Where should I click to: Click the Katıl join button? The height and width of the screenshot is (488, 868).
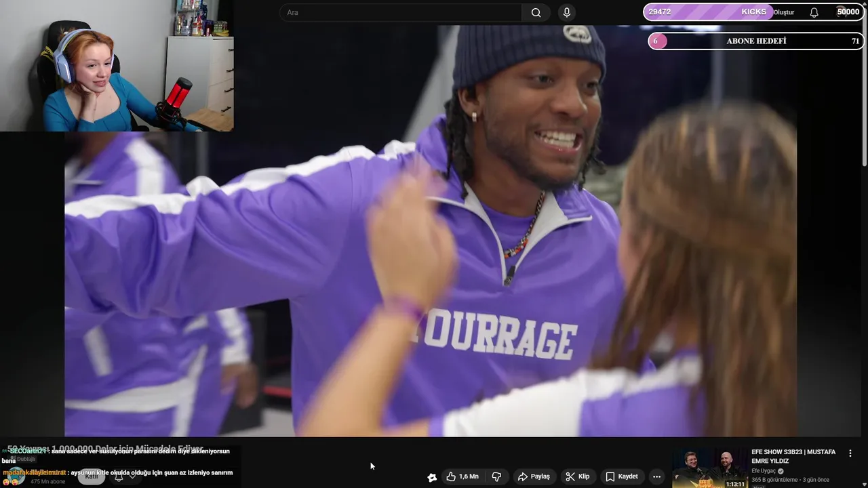click(x=92, y=476)
